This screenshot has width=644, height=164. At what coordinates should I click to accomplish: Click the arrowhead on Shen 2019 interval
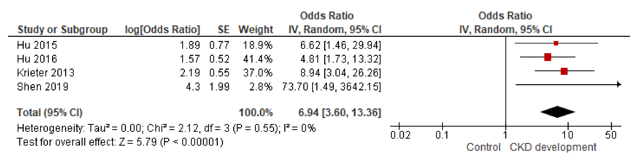[x=619, y=84]
